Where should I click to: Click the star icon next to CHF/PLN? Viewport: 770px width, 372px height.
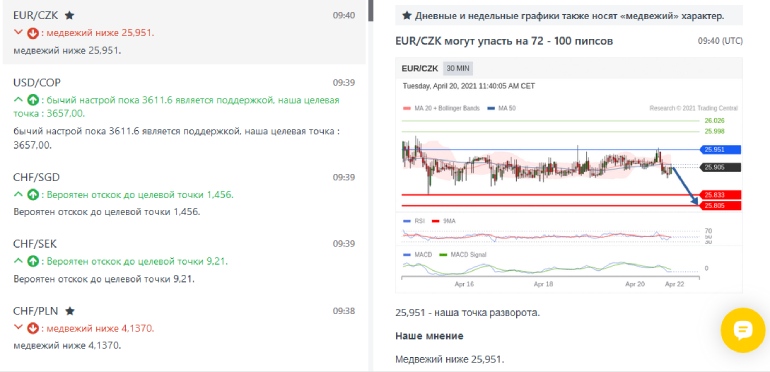pos(70,311)
